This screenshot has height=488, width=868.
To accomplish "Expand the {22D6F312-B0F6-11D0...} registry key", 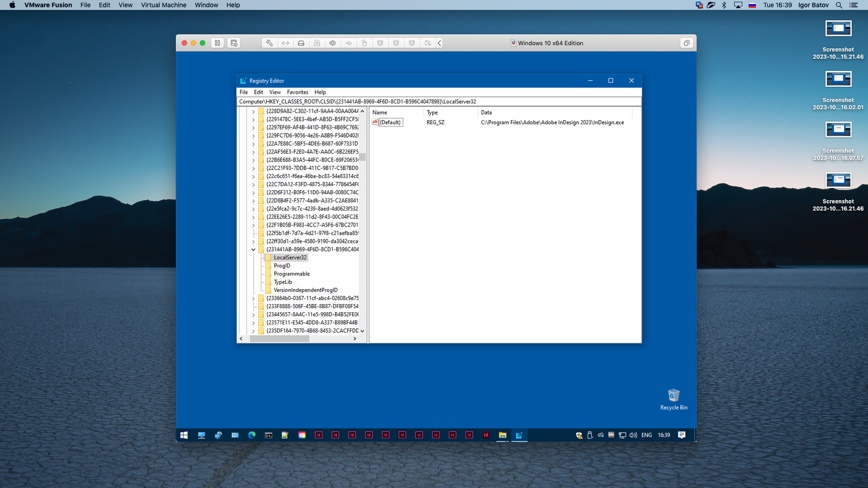I will pyautogui.click(x=253, y=193).
